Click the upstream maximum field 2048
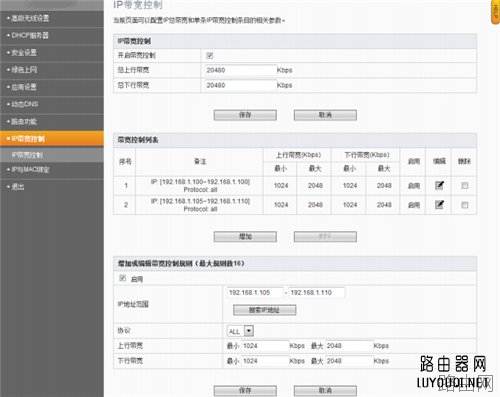This screenshot has height=397, width=500. pos(349,346)
